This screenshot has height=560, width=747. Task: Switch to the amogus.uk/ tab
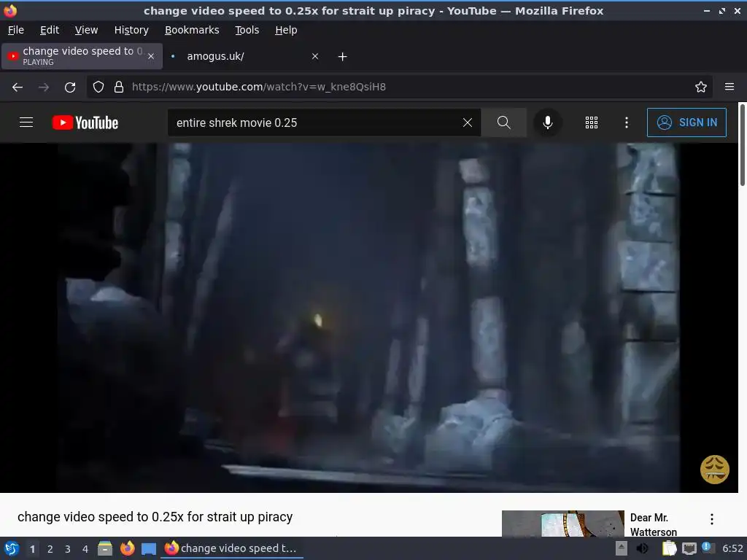243,56
